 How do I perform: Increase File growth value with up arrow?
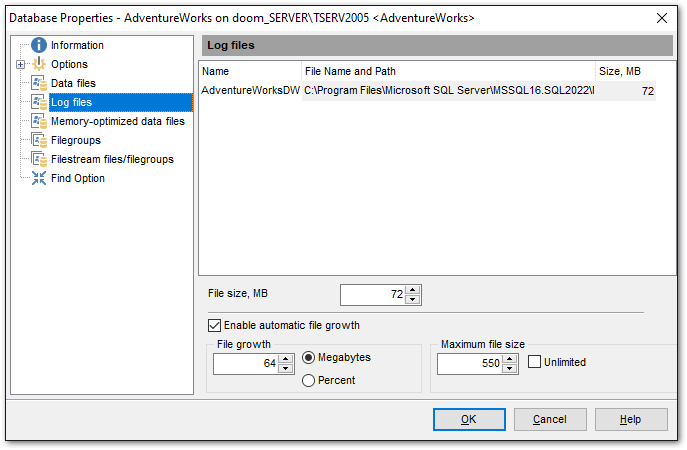[286, 359]
